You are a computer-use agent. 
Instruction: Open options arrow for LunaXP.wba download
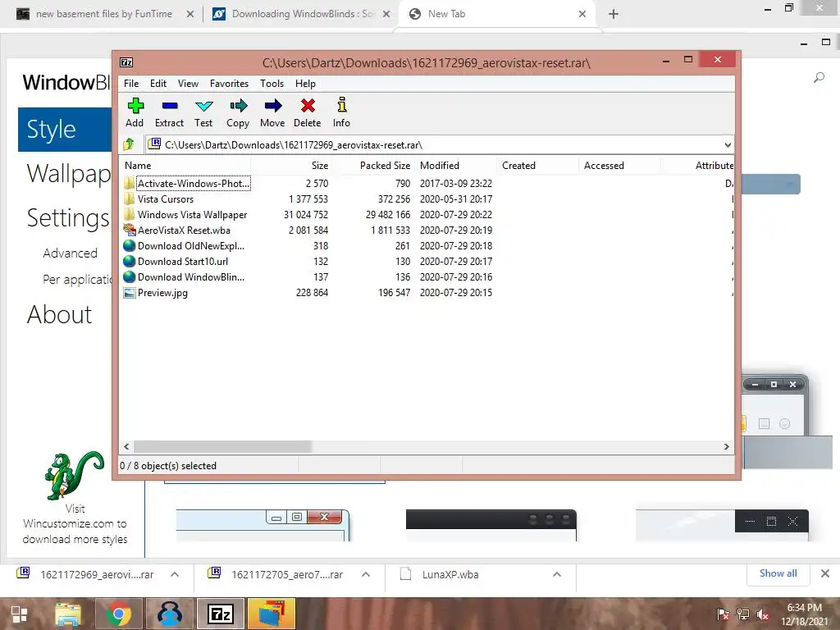click(557, 574)
